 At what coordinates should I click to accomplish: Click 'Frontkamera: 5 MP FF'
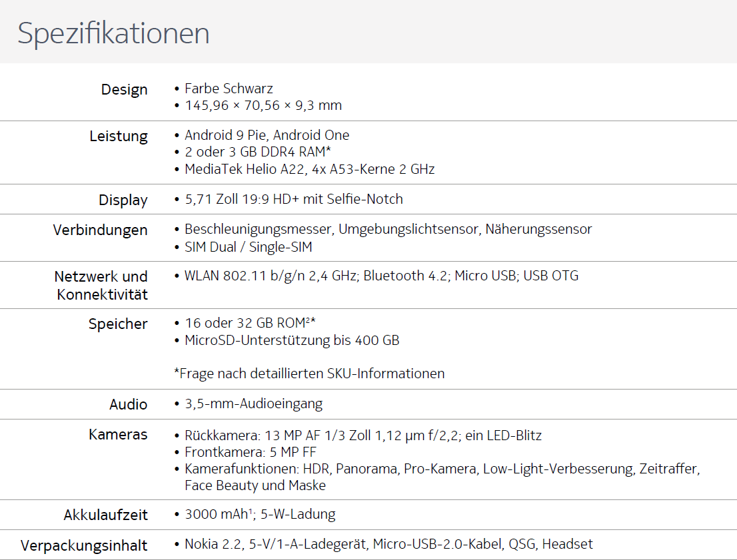(x=251, y=452)
